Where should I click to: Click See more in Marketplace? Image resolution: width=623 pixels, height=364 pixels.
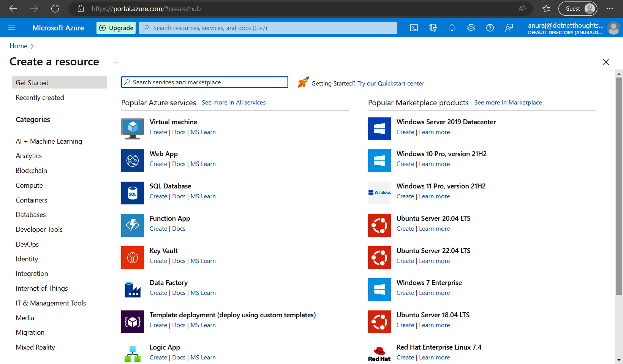(x=508, y=103)
